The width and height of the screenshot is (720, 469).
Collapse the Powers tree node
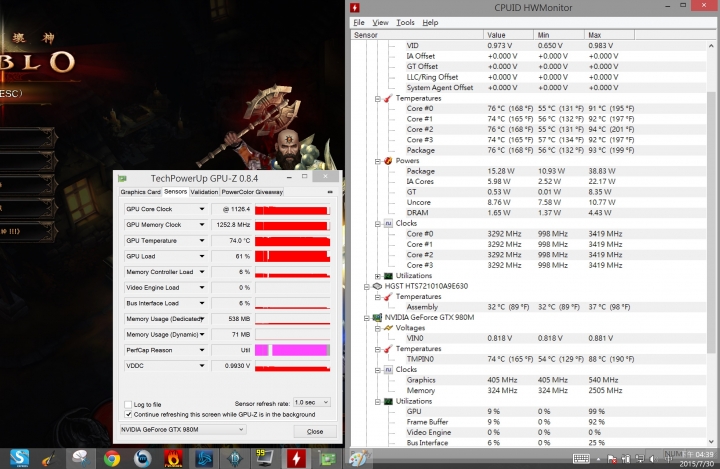tap(377, 161)
